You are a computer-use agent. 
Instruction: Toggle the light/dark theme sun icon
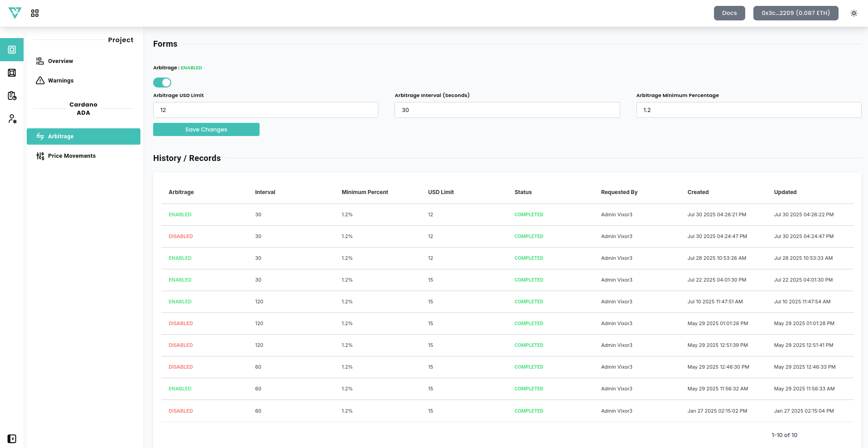click(x=854, y=13)
